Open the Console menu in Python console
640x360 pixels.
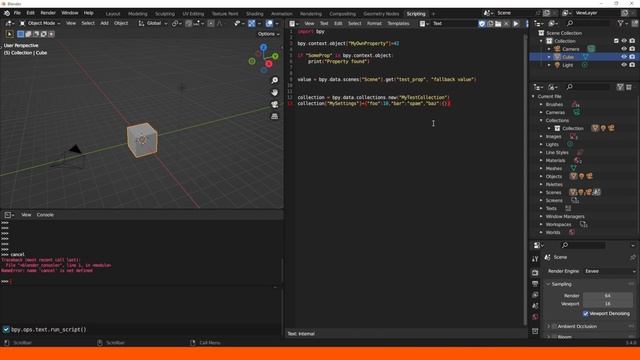tap(45, 215)
